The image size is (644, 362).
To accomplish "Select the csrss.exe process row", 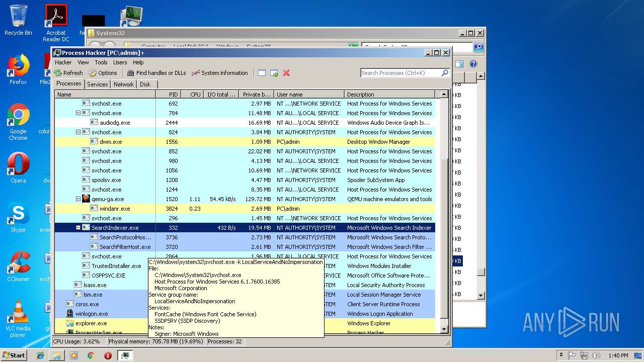I will (245, 304).
